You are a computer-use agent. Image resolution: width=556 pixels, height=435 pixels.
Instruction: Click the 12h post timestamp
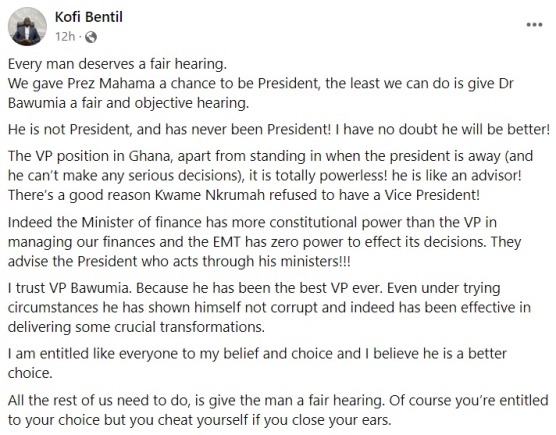coord(65,37)
